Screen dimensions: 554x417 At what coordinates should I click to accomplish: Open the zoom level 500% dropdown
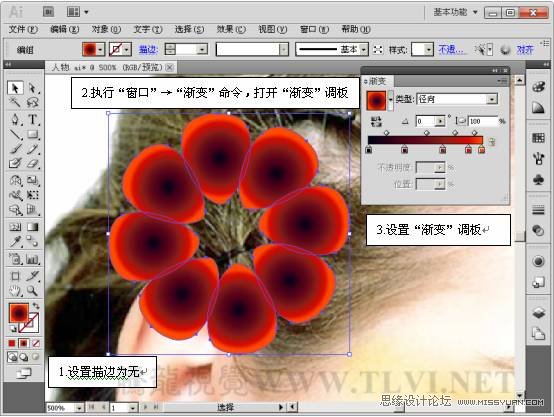[79, 408]
